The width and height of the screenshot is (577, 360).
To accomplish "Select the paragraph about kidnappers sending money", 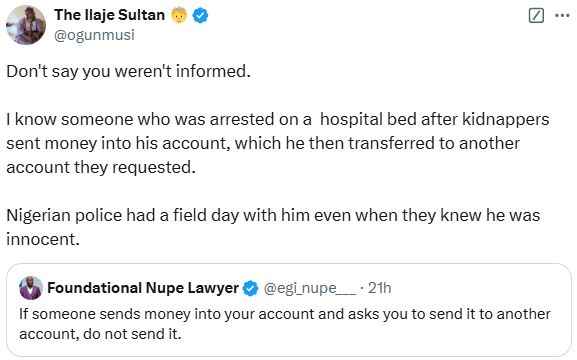I will point(278,143).
